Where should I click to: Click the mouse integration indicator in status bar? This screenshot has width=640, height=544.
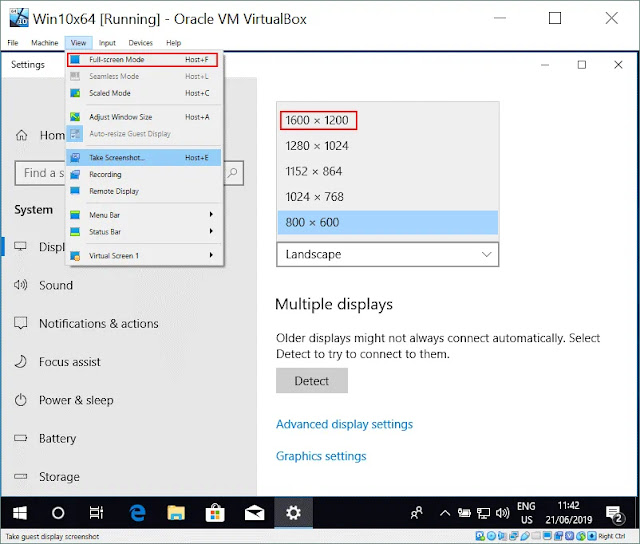[x=581, y=536]
